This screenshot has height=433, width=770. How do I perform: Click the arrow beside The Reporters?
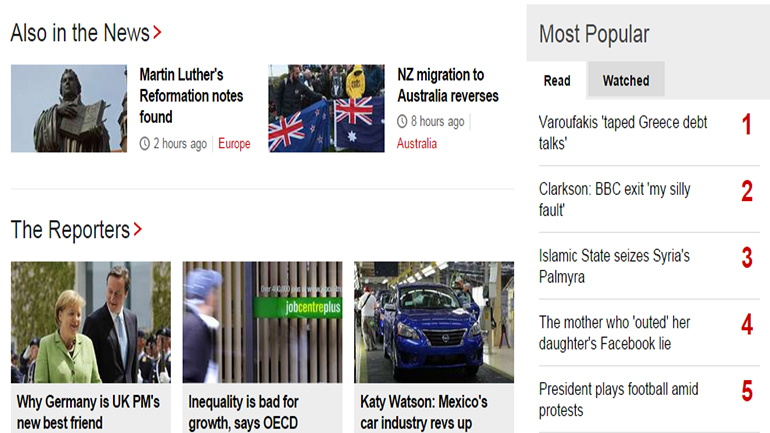click(x=138, y=229)
